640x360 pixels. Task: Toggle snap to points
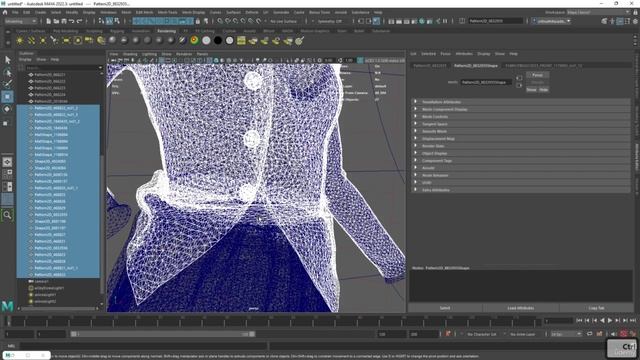click(x=236, y=21)
